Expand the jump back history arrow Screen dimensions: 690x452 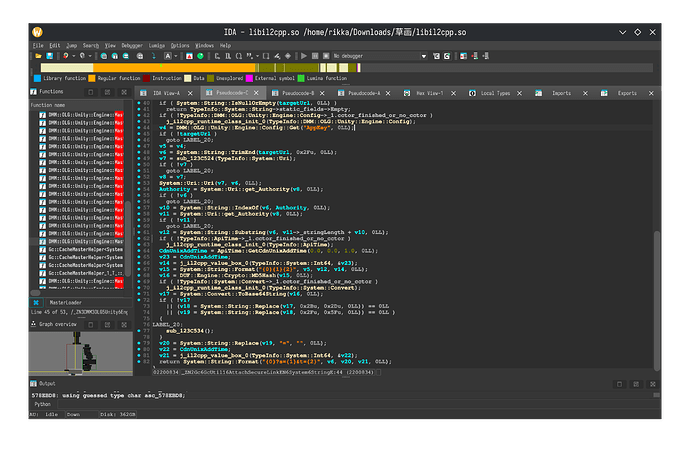tap(73, 56)
